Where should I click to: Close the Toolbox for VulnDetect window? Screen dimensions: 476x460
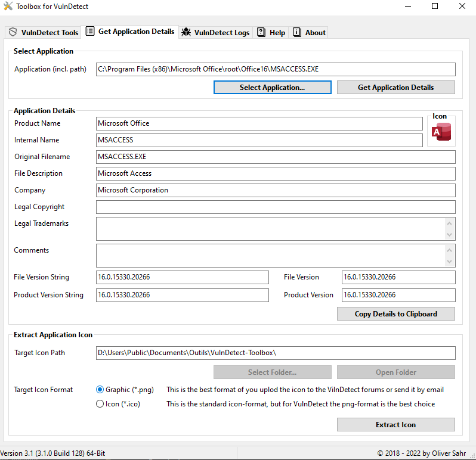(462, 6)
